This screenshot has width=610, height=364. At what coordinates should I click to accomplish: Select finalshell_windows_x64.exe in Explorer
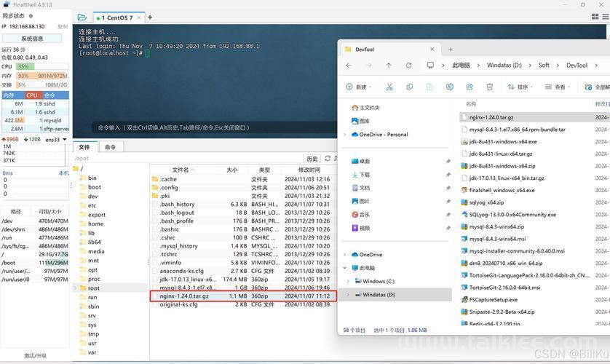click(502, 190)
